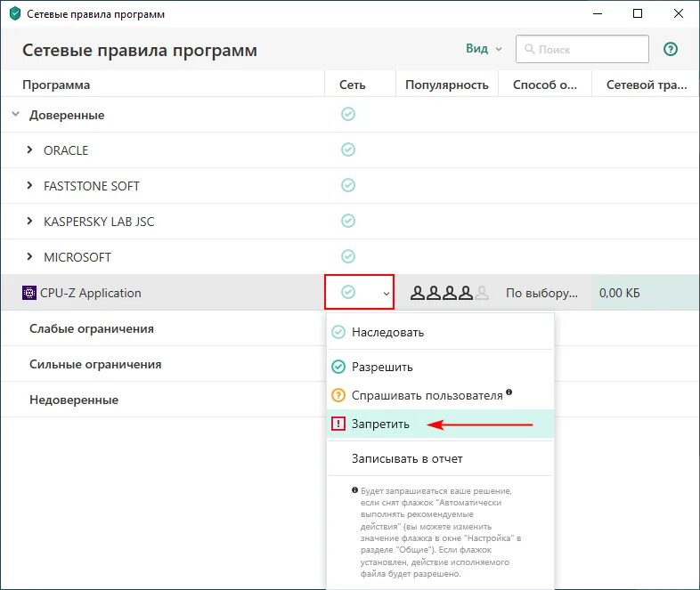Viewport: 700px width, 590px height.
Task: Select the ORACLE row label
Action: click(66, 150)
